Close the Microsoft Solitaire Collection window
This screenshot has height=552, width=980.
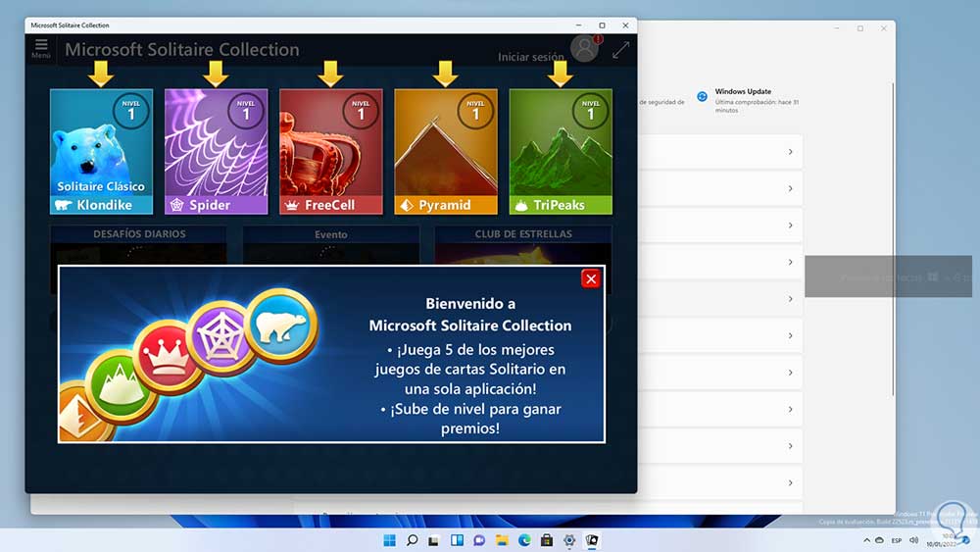pos(625,25)
